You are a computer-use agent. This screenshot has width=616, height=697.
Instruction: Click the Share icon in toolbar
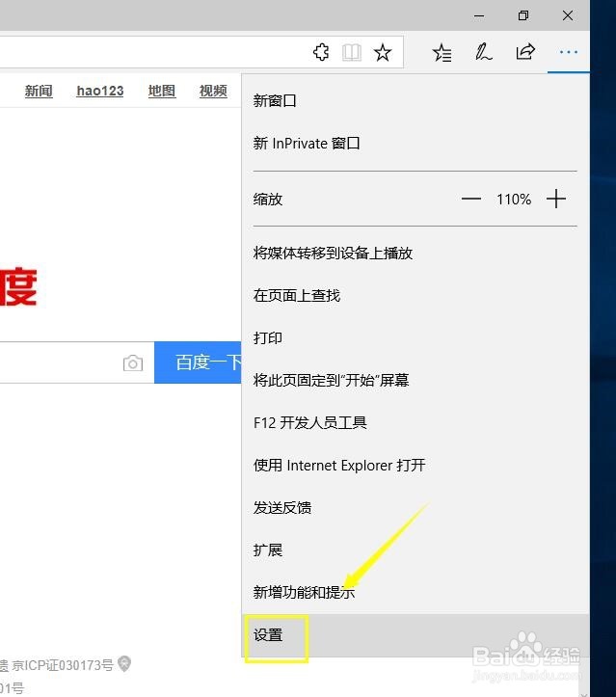pyautogui.click(x=525, y=52)
